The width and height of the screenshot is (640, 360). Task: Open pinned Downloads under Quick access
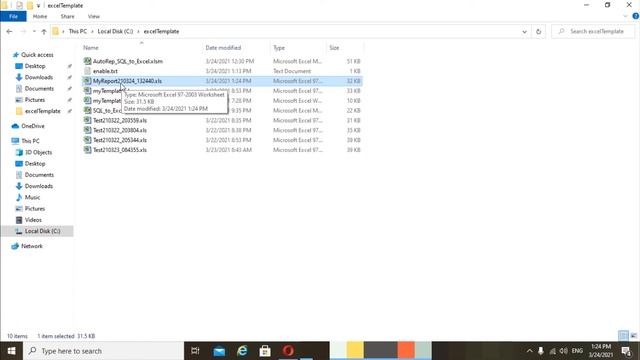[38, 77]
